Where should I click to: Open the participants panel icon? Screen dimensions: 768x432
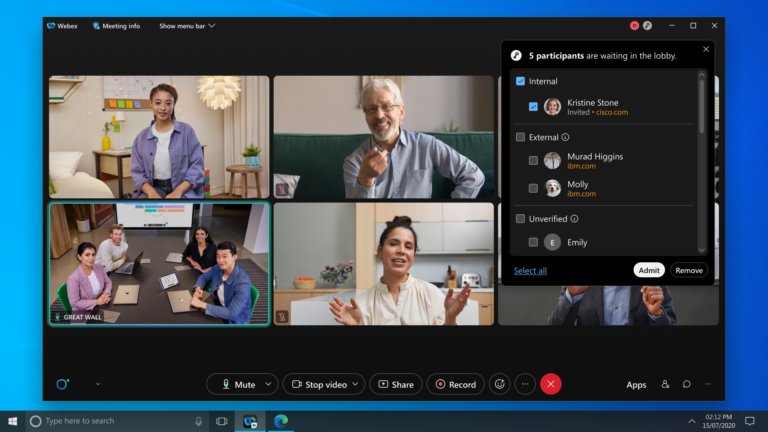coord(665,384)
